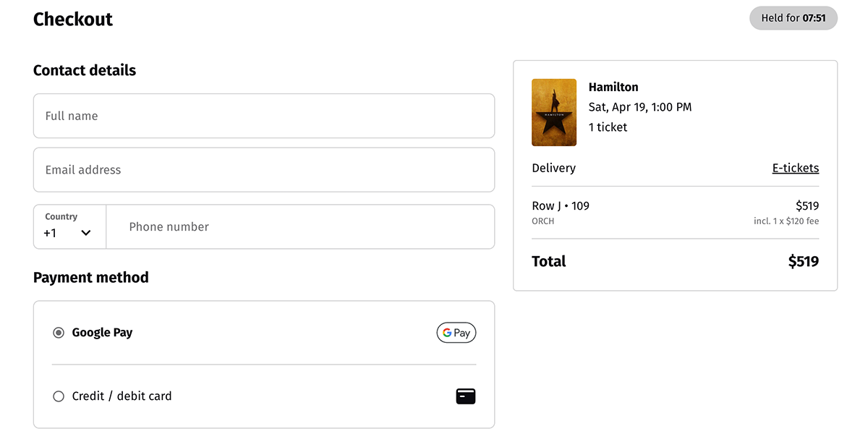Select the Credit / debit card radio button
Screen dimensions: 868x434
point(59,396)
